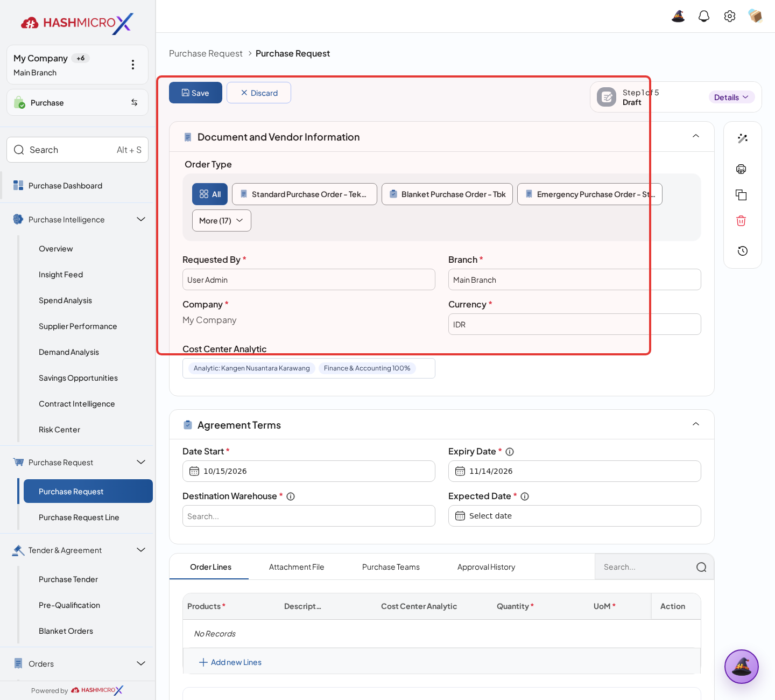Open Risk Center menu item
This screenshot has height=700, width=775.
coord(60,430)
